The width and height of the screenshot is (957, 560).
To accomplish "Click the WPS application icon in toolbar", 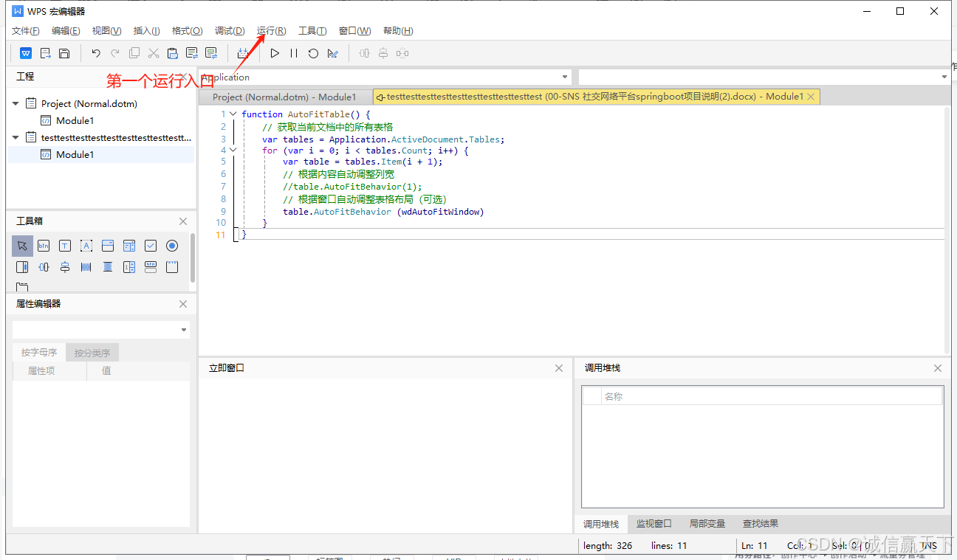I will click(x=26, y=53).
